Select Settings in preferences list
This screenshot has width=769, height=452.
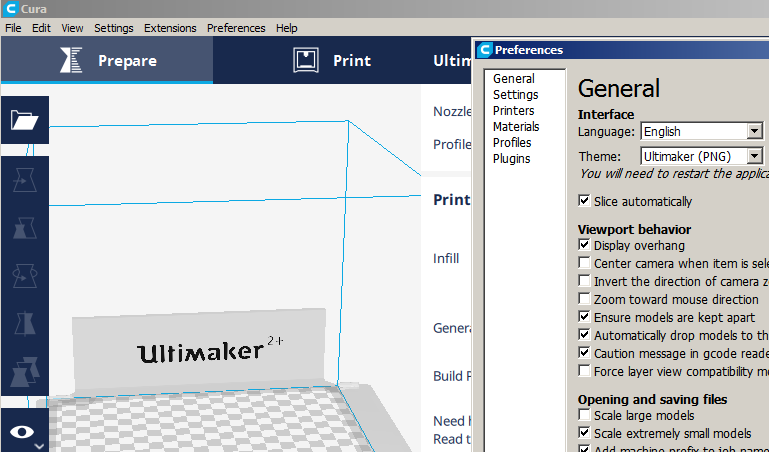click(515, 95)
